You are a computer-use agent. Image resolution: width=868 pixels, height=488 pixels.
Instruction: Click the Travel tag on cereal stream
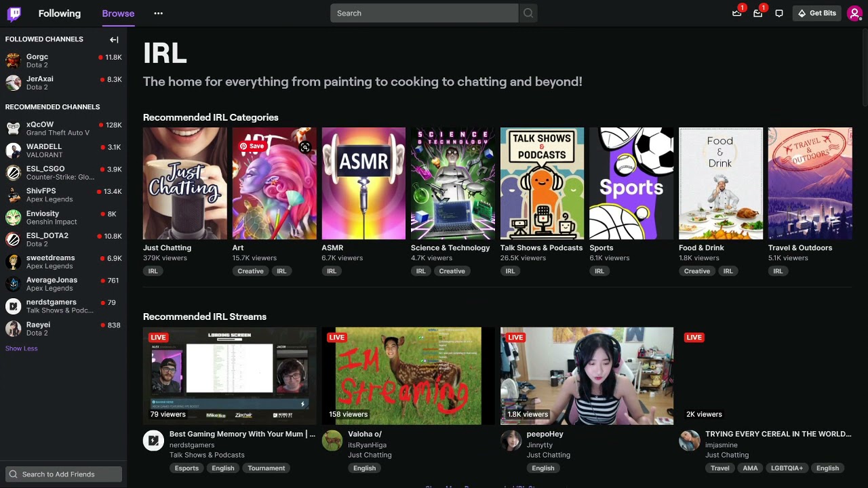720,468
